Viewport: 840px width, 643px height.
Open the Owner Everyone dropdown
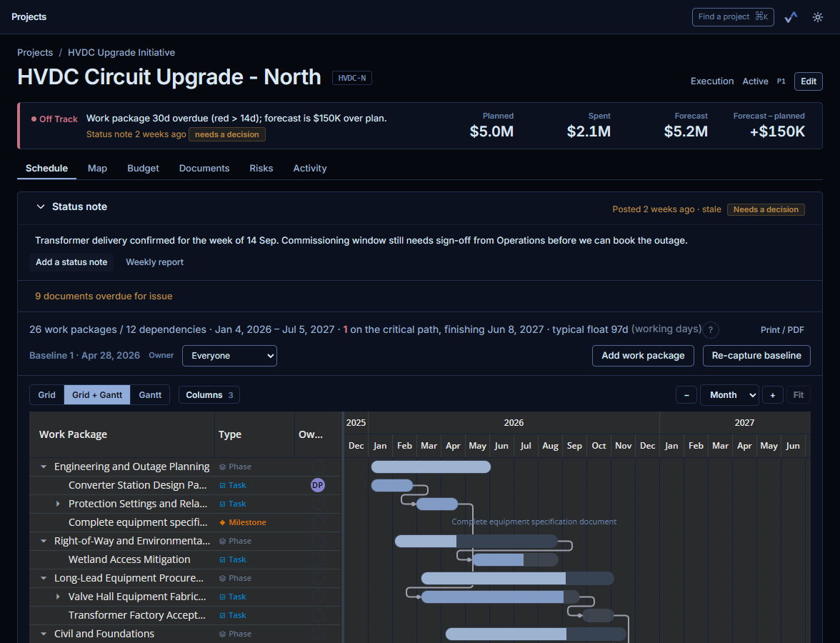229,356
